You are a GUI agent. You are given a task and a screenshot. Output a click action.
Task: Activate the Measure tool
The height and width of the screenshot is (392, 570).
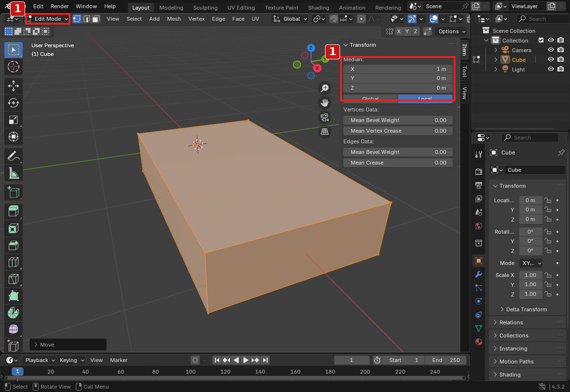click(14, 173)
